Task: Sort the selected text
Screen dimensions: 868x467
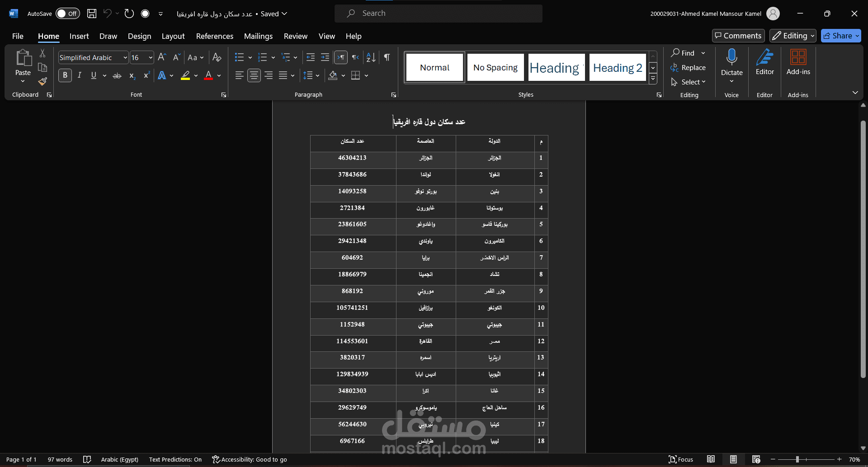Action: pos(371,57)
